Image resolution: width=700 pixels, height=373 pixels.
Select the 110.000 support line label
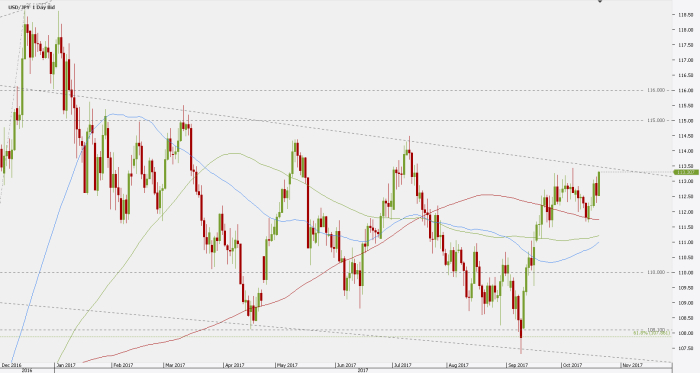[656, 272]
